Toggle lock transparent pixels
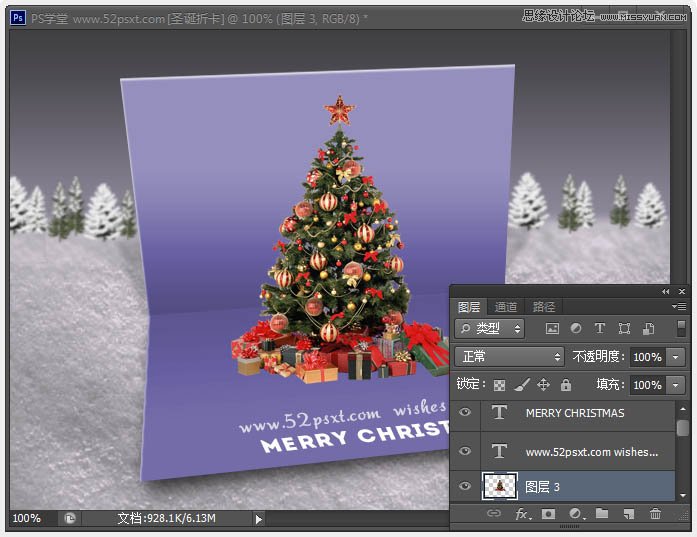Image resolution: width=697 pixels, height=537 pixels. click(500, 385)
